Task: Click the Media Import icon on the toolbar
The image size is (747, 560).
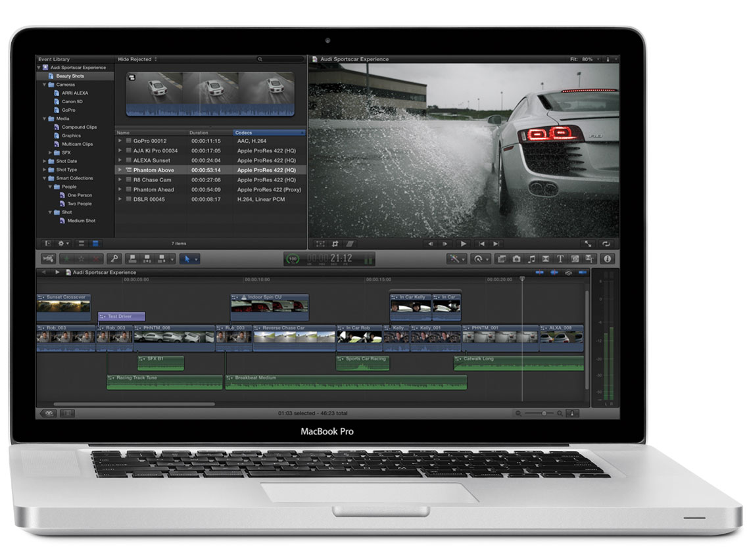Action: click(47, 259)
